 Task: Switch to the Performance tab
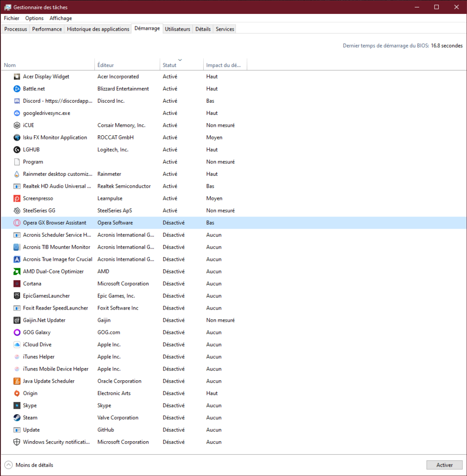(x=47, y=29)
